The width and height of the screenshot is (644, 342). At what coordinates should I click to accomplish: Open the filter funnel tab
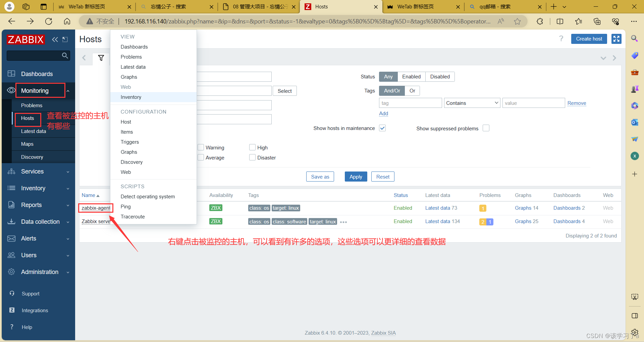tap(101, 58)
